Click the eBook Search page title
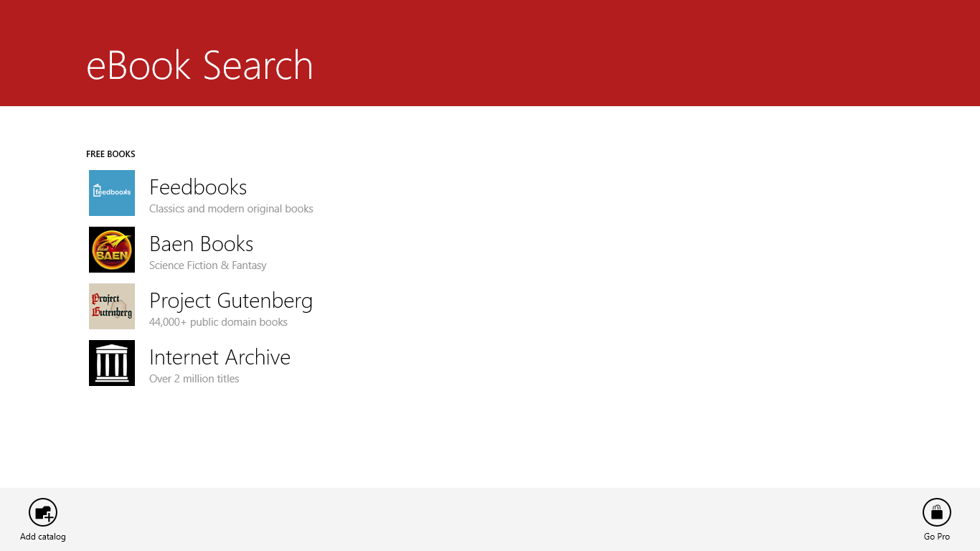 [199, 65]
